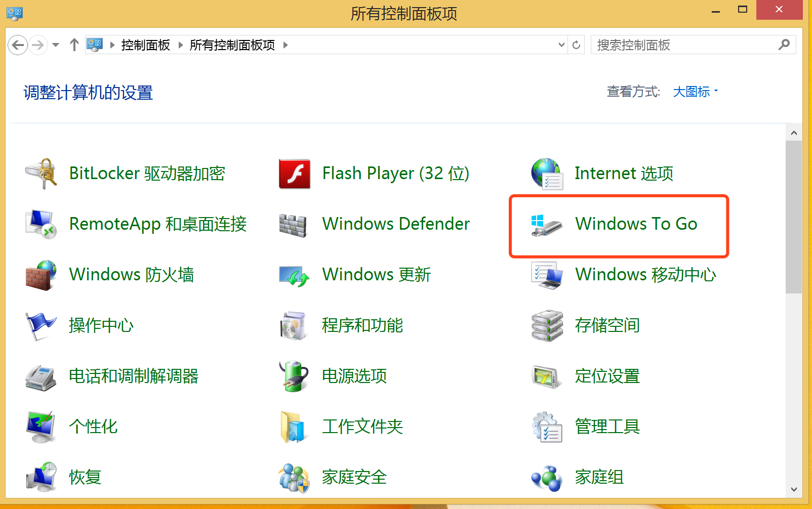Open the 操作中心 text link
The width and height of the screenshot is (812, 509).
[101, 325]
